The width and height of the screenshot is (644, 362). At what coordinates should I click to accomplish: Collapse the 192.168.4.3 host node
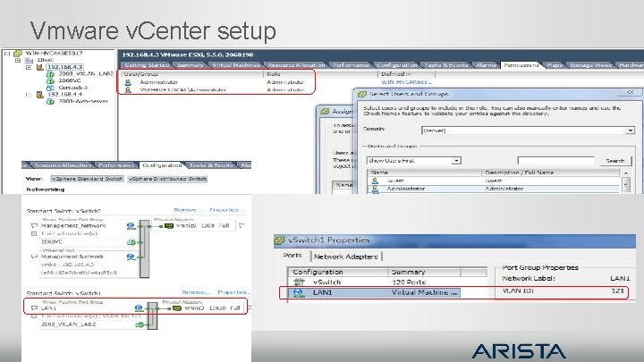click(29, 67)
